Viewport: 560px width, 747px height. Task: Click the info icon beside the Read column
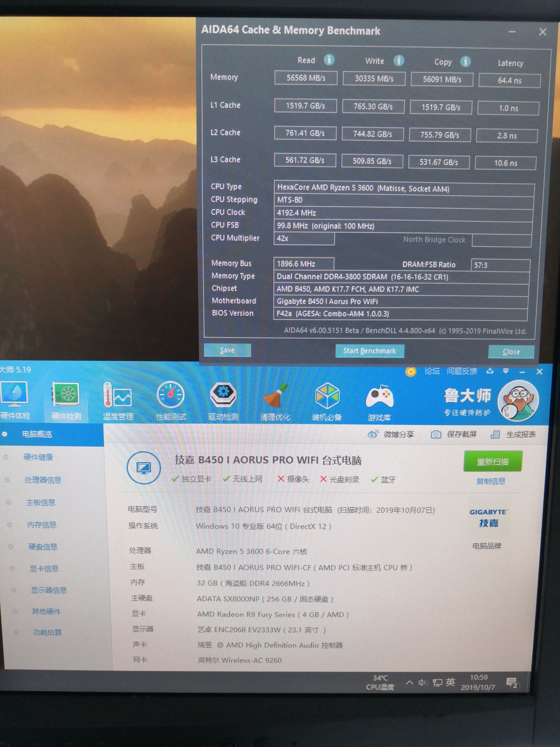click(x=329, y=60)
